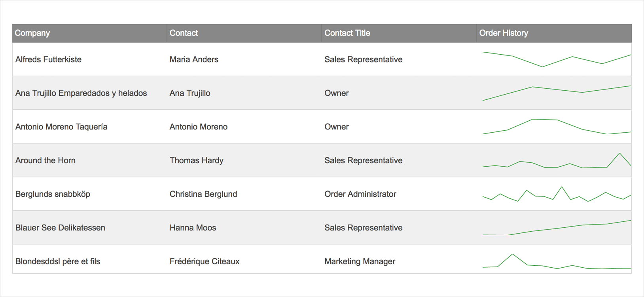This screenshot has height=297, width=644.
Task: Click the Order History column header
Action: coord(554,33)
